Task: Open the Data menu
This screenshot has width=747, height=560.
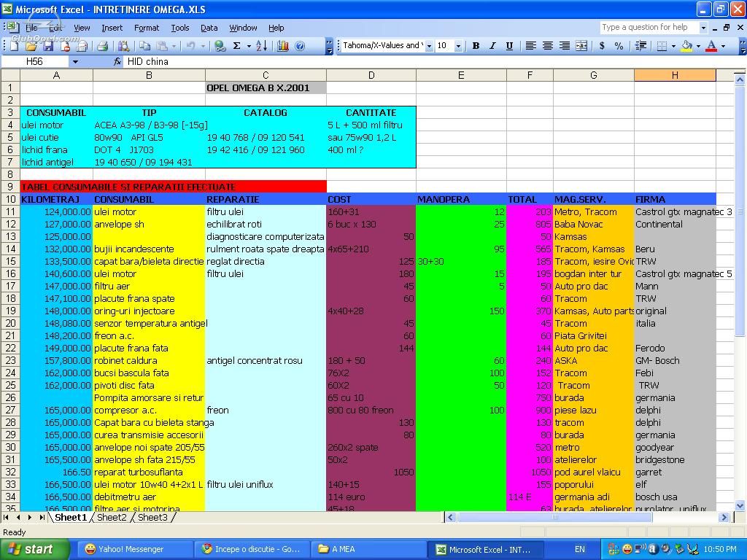Action: pyautogui.click(x=209, y=28)
